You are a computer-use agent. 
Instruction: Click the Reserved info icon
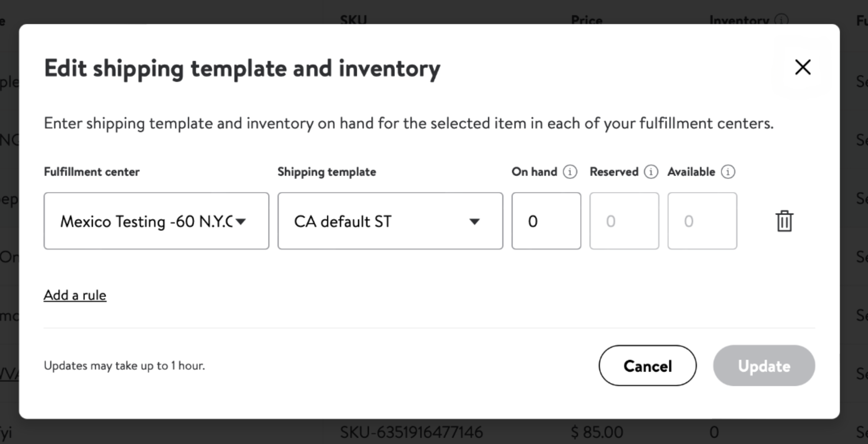651,172
